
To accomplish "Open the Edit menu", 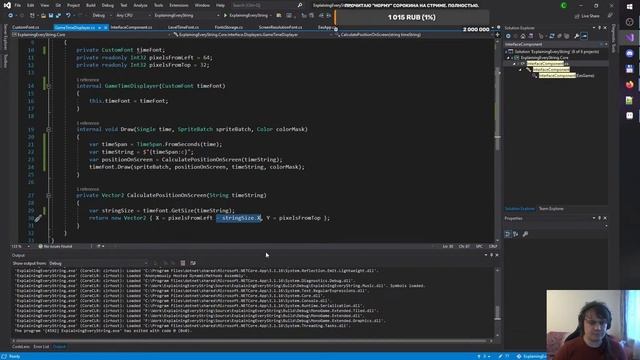I will coord(31,5).
